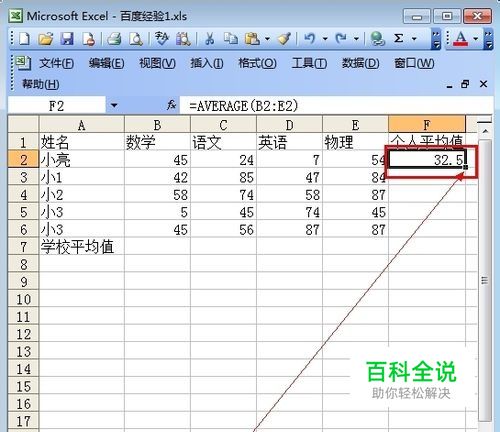This screenshot has height=432, width=500.
Task: Click the Copy icon
Action: [231, 39]
